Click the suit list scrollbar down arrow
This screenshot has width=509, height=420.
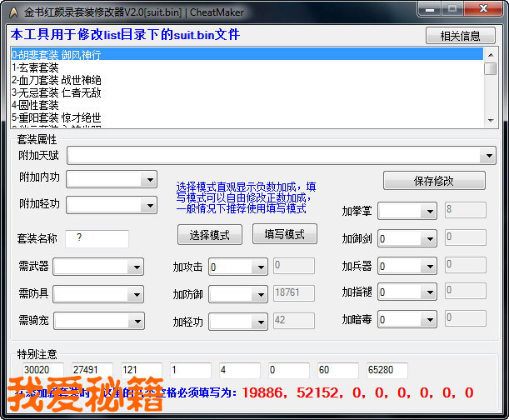[491, 120]
